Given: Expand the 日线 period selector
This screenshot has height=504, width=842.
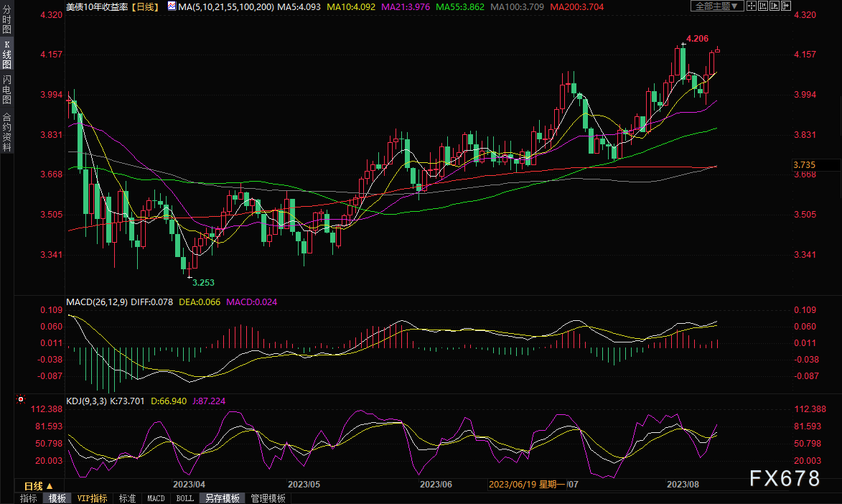Looking at the screenshot, I should [x=38, y=486].
